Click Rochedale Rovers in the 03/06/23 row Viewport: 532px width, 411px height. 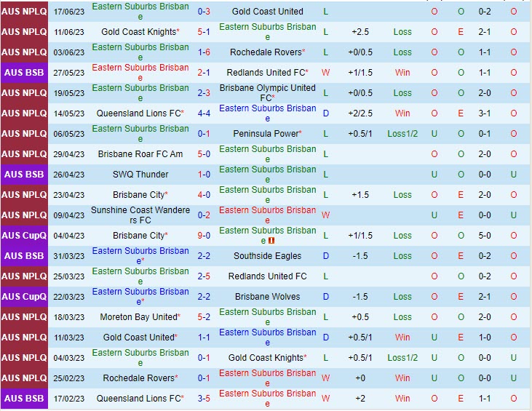click(x=267, y=52)
